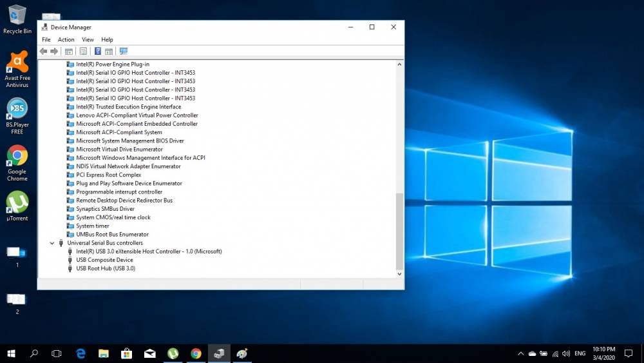The image size is (644, 363).
Task: Click the volume speaker icon in tray
Action: coord(566,353)
